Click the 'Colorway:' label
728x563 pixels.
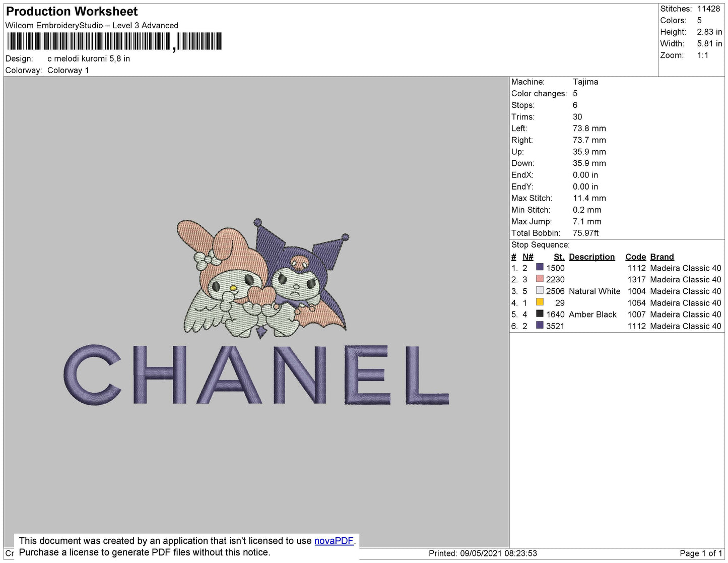(x=24, y=71)
